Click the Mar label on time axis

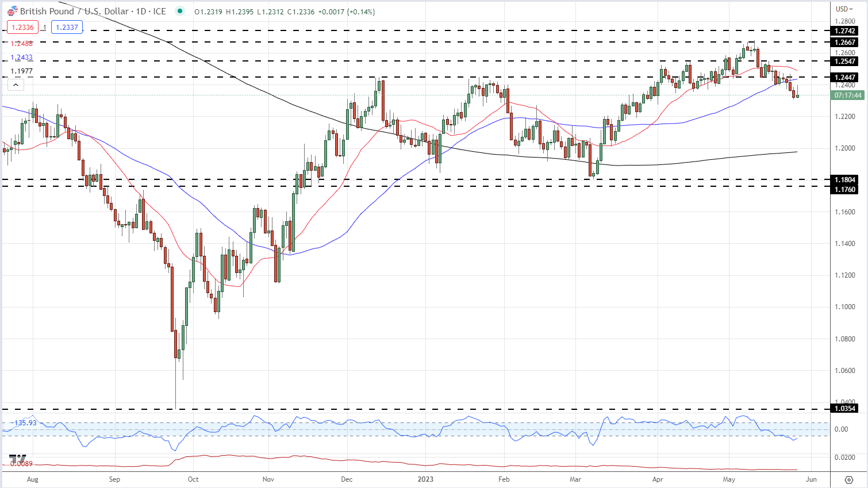click(575, 479)
